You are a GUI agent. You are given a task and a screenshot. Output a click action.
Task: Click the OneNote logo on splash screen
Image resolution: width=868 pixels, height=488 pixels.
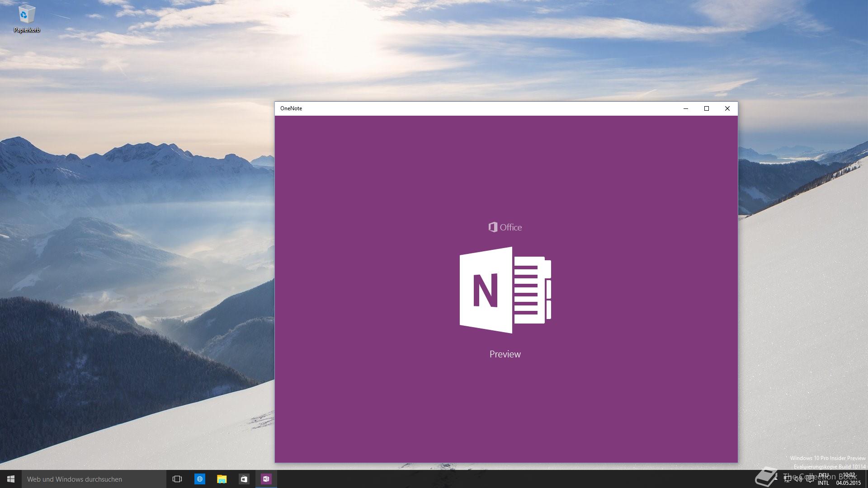click(x=505, y=290)
